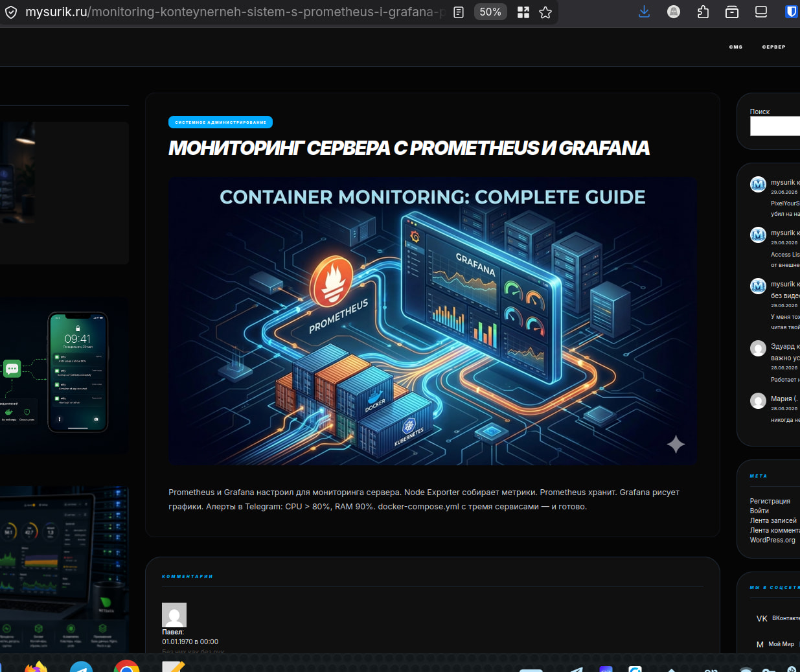Open the account profile avatar icon
This screenshot has width=800, height=672.
674,12
